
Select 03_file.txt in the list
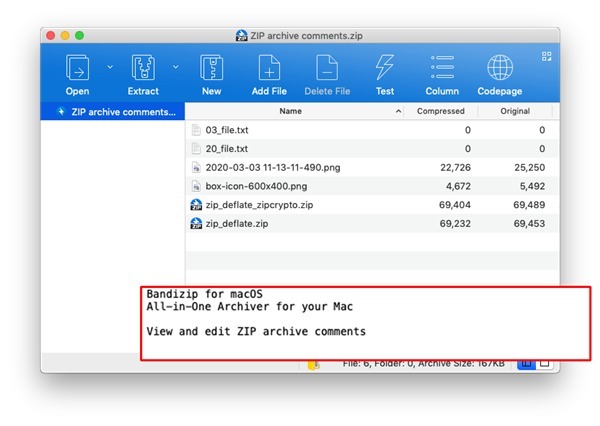click(372, 130)
